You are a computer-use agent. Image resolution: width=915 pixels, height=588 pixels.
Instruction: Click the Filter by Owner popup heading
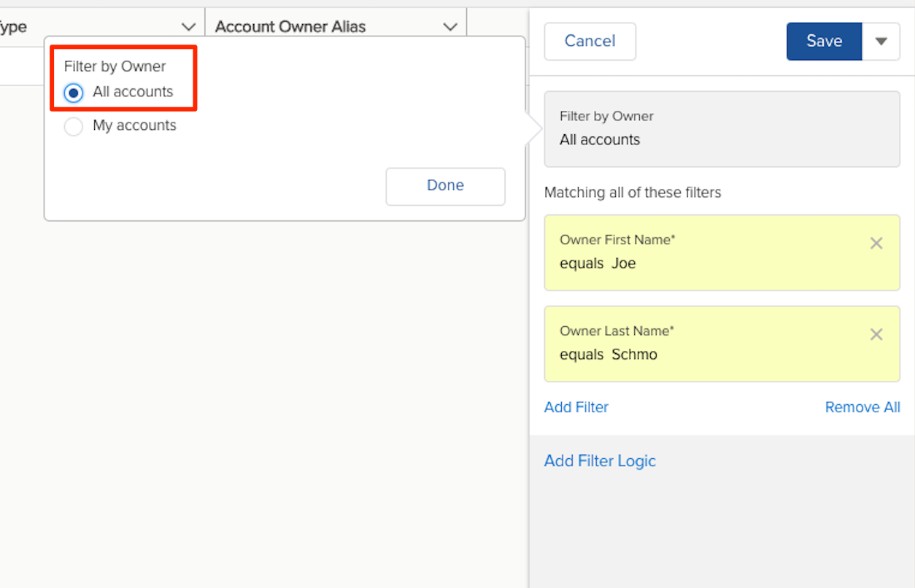(x=115, y=66)
